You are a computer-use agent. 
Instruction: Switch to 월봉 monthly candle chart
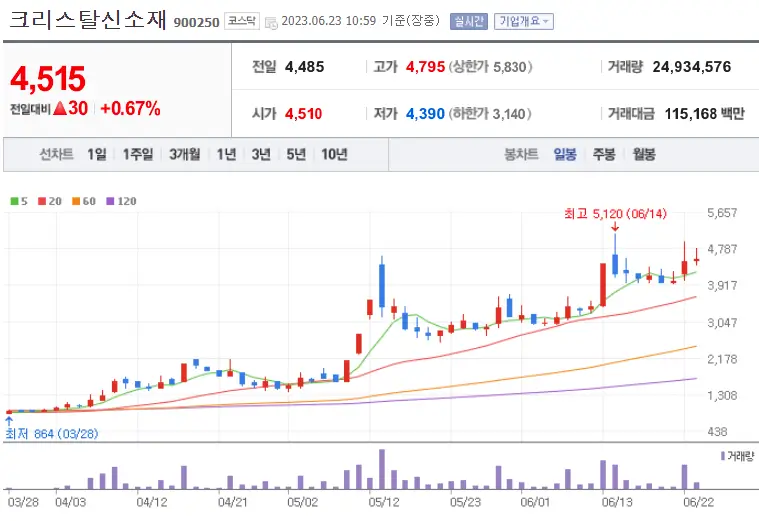[644, 154]
